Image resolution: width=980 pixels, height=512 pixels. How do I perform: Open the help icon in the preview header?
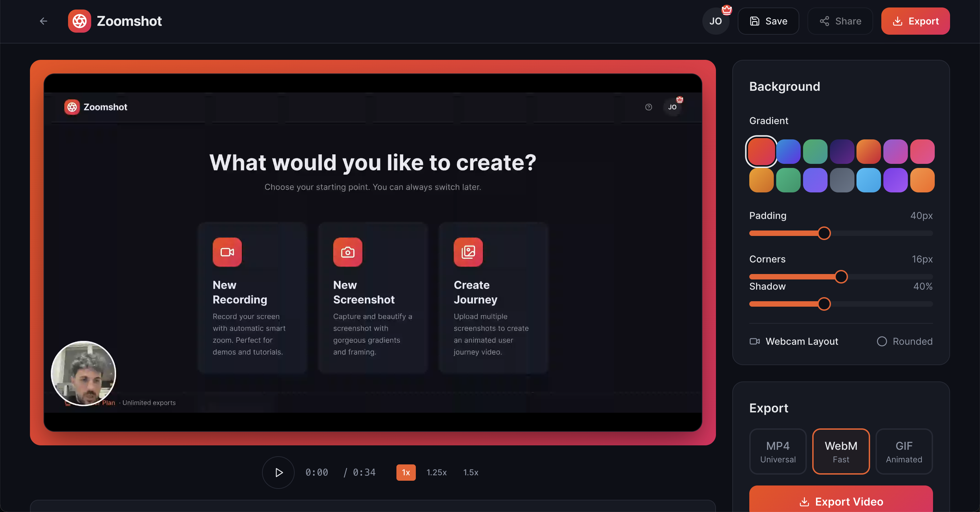point(648,107)
